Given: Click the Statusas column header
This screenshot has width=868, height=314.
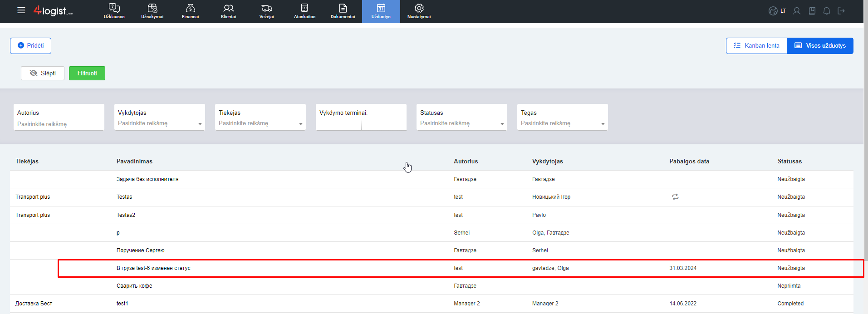Looking at the screenshot, I should pos(790,162).
